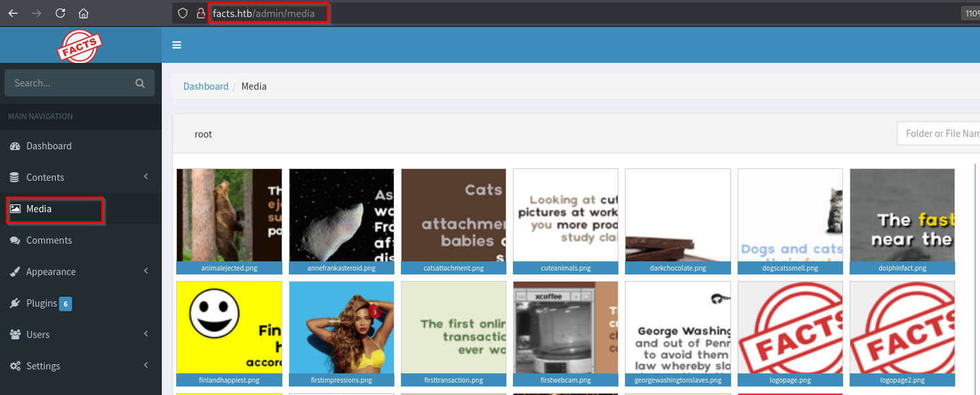This screenshot has width=980, height=395.
Task: Open Contents in the main navigation
Action: click(x=81, y=178)
